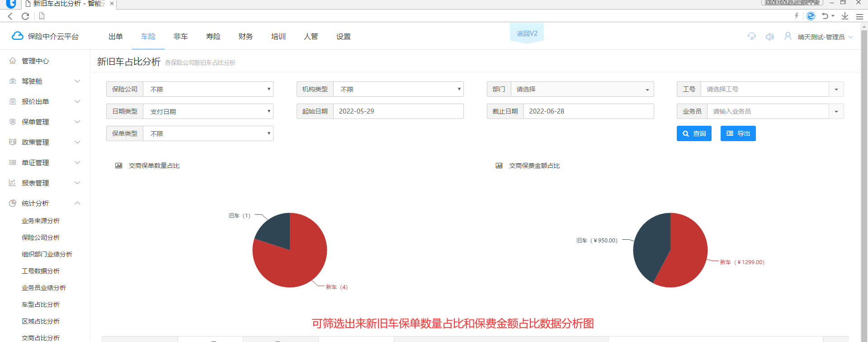
Task: Expand the 单证管理 menu chevron
Action: pos(77,162)
